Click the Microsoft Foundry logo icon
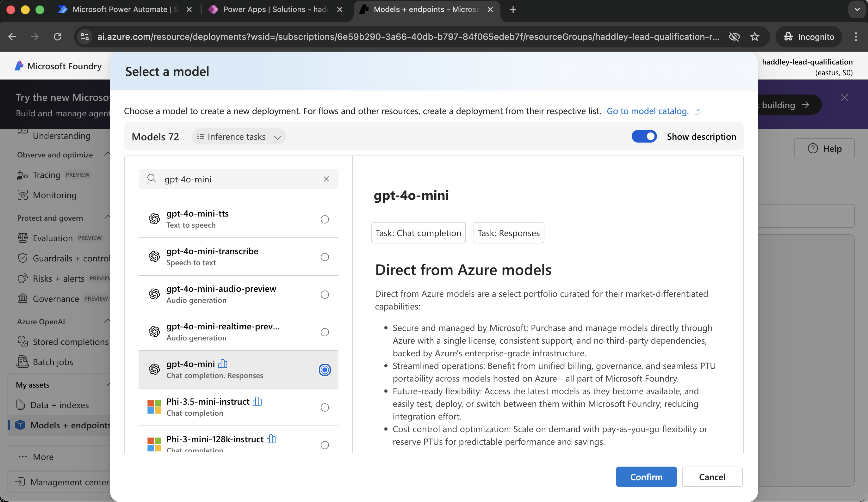 click(19, 66)
